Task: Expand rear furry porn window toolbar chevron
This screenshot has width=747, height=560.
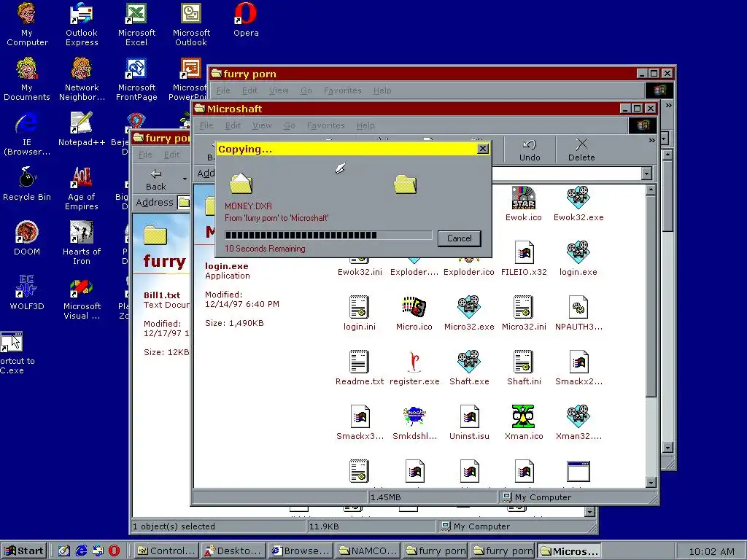Action: coord(668,105)
